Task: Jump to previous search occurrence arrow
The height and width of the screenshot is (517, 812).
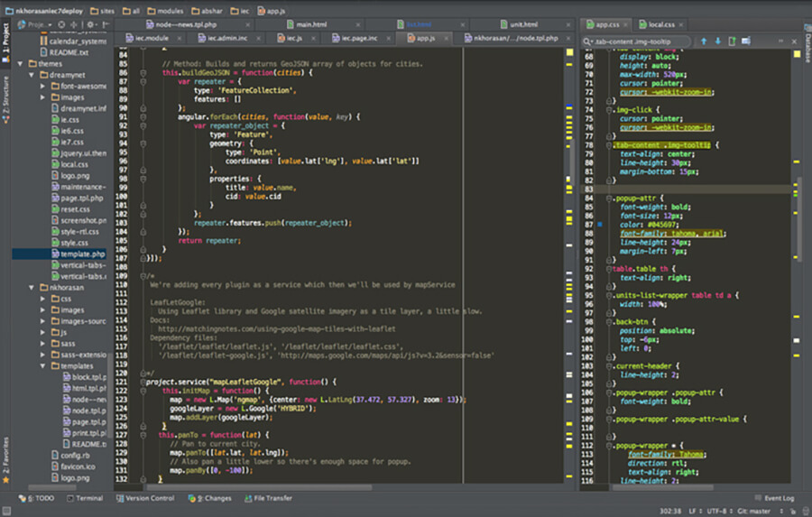Action: point(703,41)
